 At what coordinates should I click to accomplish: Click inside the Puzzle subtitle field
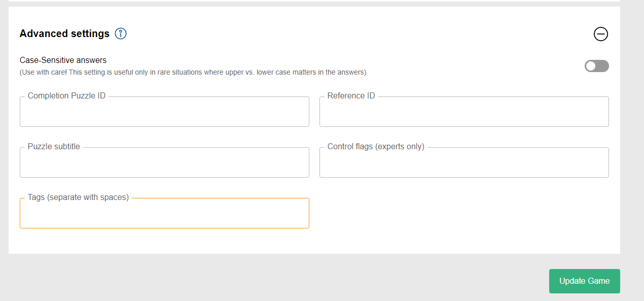pyautogui.click(x=164, y=162)
